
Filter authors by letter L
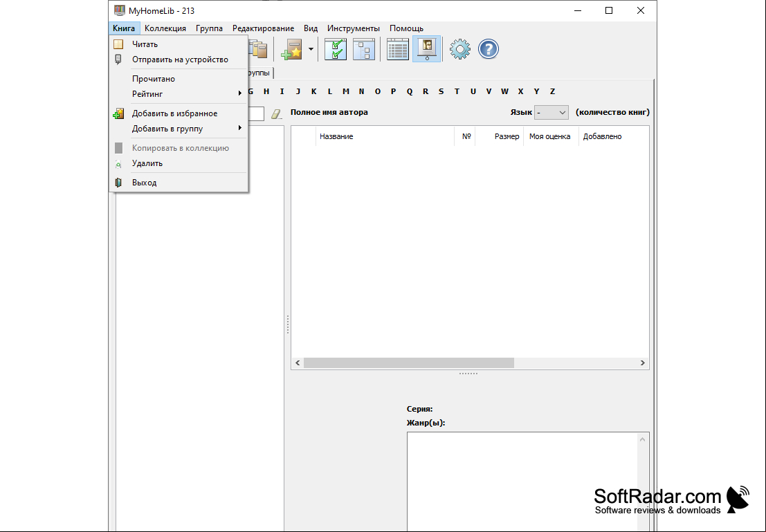coord(330,91)
